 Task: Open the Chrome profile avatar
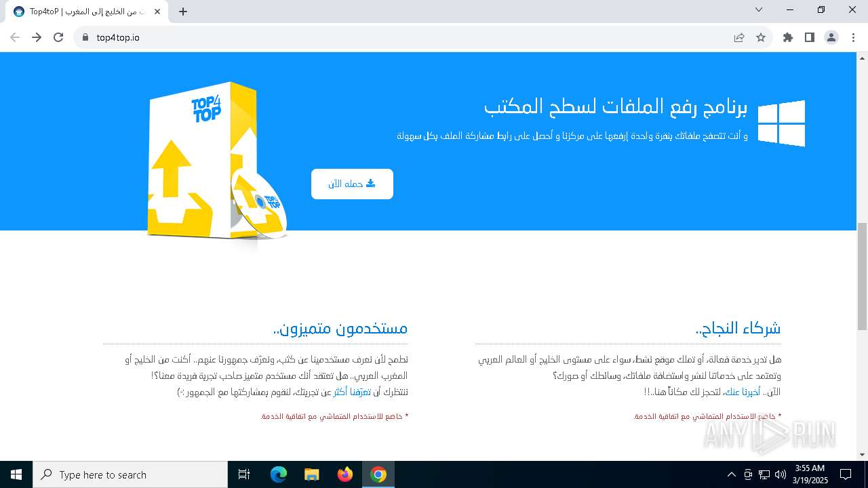(x=831, y=37)
